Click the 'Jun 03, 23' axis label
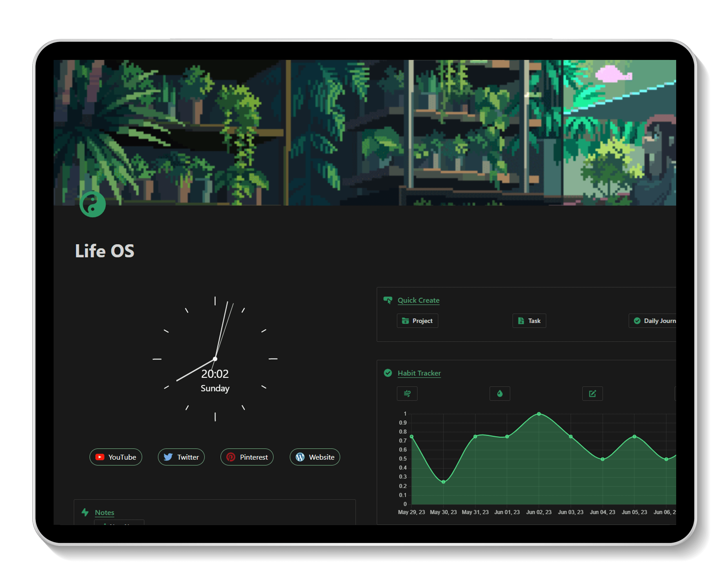728x578 pixels. [571, 512]
